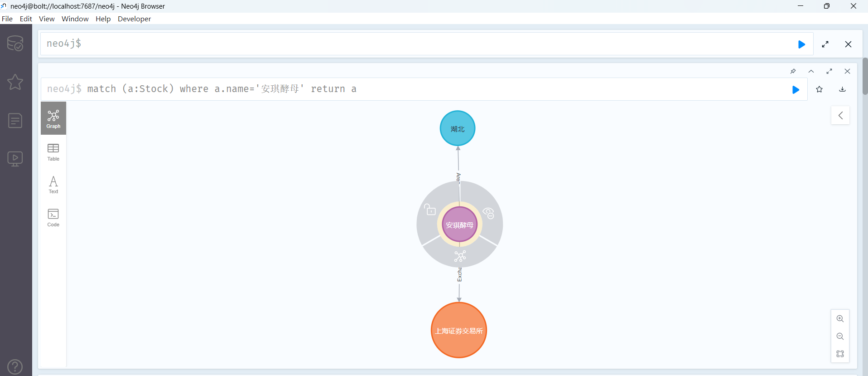868x376 pixels.
Task: Dismiss the 安琪酵母 node from graph
Action: point(489,213)
